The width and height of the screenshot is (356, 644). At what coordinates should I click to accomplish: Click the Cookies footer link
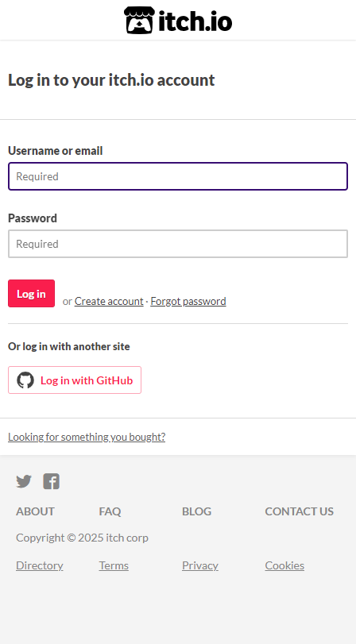pos(284,565)
